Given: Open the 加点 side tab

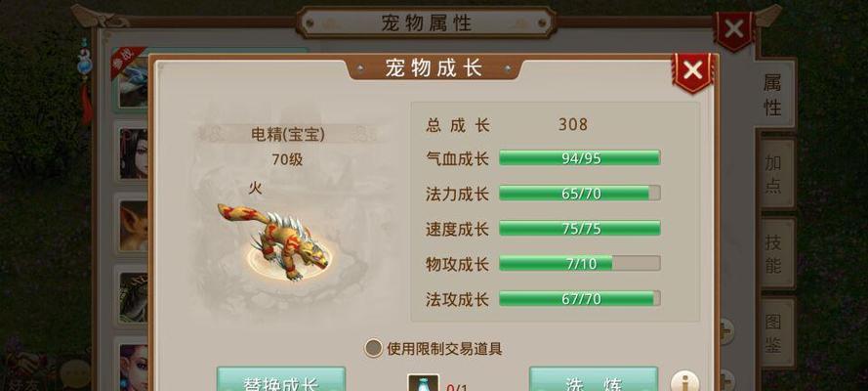Looking at the screenshot, I should (772, 173).
